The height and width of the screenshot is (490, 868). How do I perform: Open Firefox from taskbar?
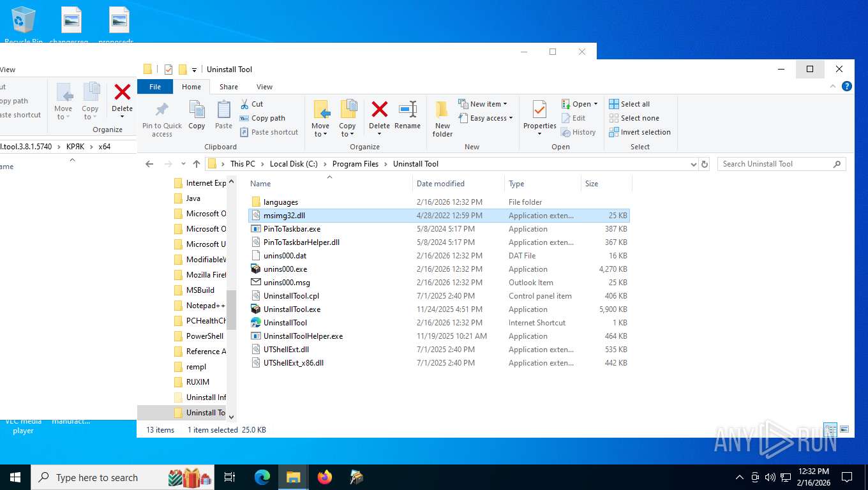[x=325, y=477]
